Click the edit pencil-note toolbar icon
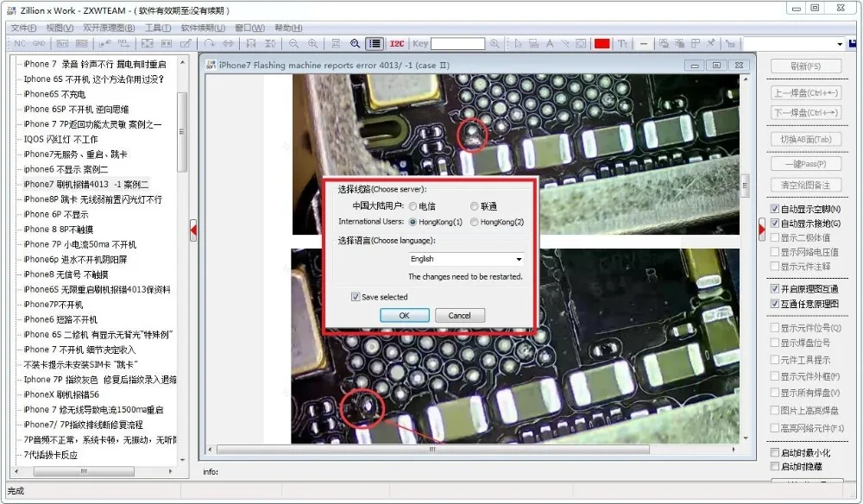 186,43
